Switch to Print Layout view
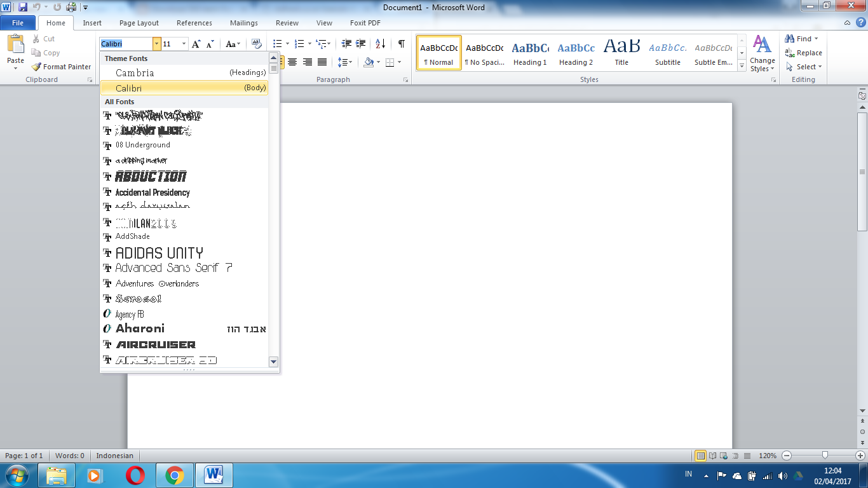Screen dimensions: 868x488 coord(701,456)
